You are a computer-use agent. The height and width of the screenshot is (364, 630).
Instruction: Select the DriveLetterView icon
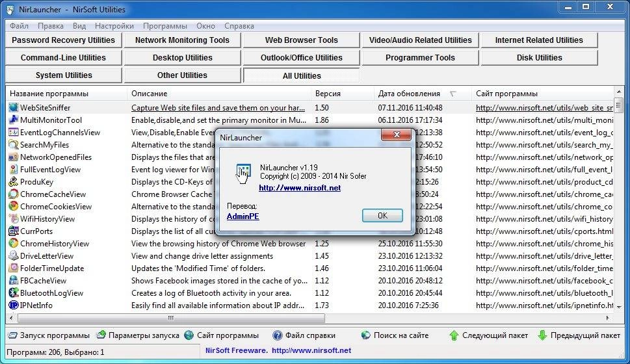(13, 255)
